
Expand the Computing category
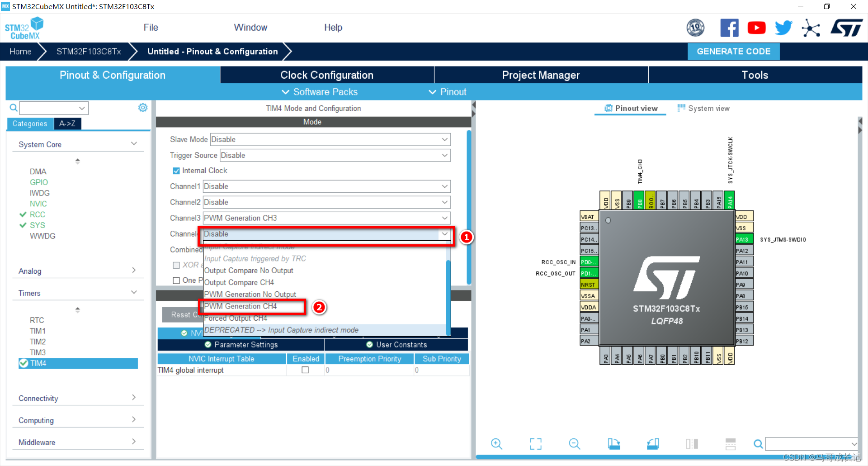point(78,420)
